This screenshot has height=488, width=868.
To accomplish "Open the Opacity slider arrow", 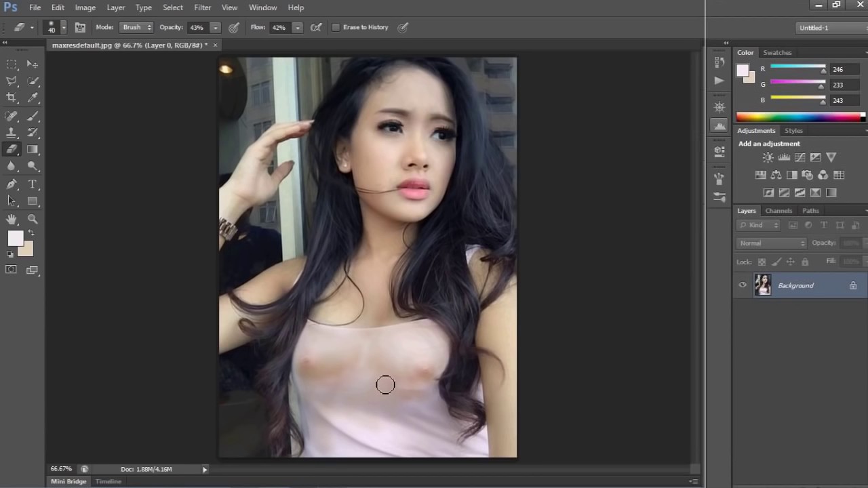I will tap(215, 28).
